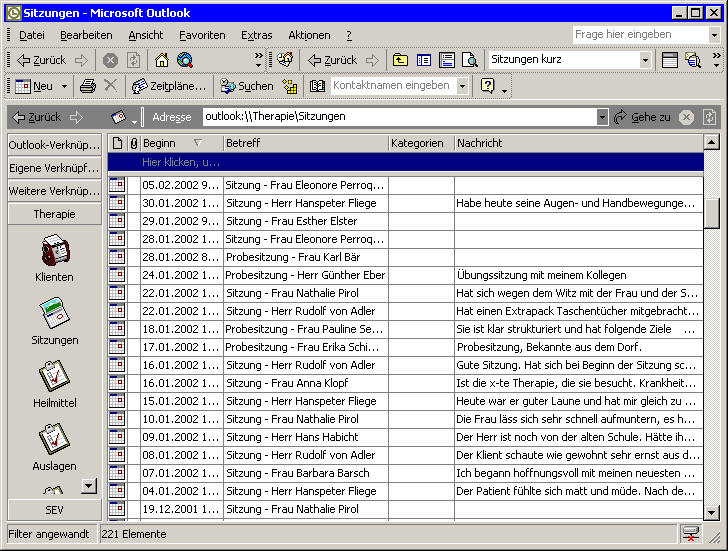Open the Aktionen menu
728x551 pixels.
[x=309, y=35]
